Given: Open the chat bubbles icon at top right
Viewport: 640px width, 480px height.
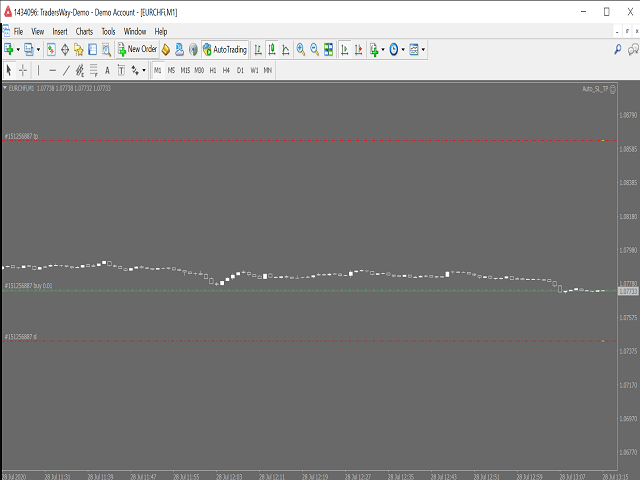Looking at the screenshot, I should pyautogui.click(x=633, y=49).
